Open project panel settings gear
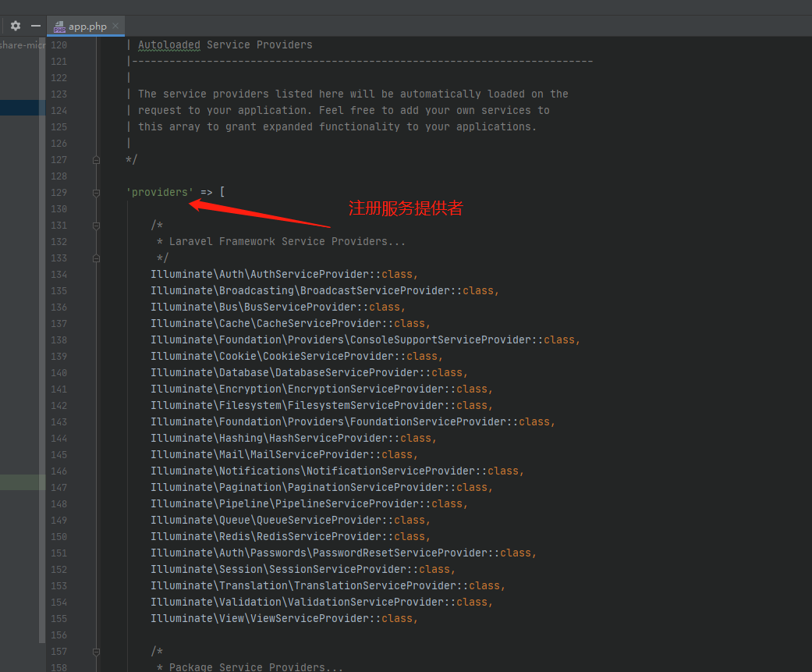Image resolution: width=812 pixels, height=672 pixels. tap(16, 26)
